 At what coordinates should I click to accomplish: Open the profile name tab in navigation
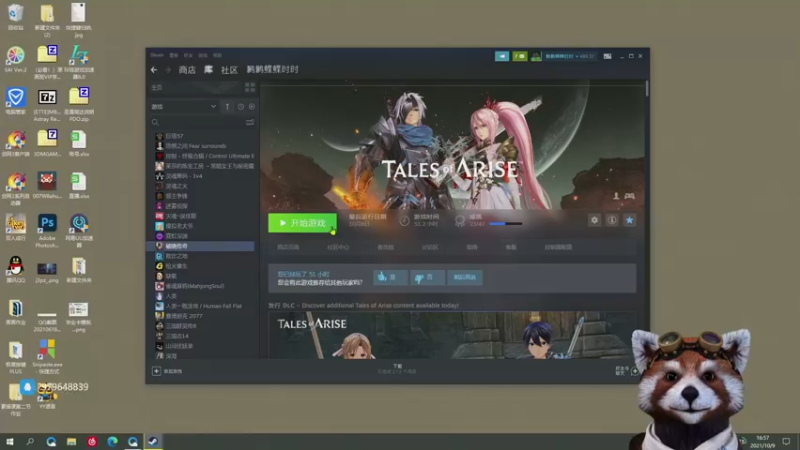[x=272, y=69]
